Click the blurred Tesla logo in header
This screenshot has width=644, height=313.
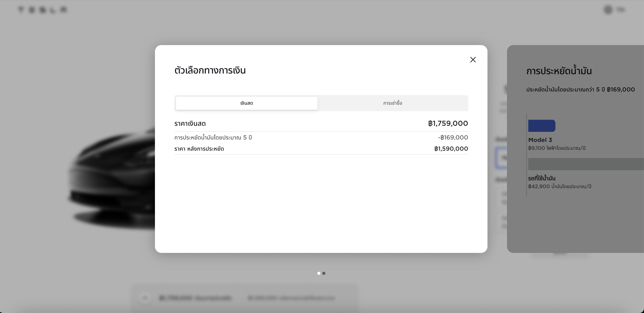click(43, 10)
